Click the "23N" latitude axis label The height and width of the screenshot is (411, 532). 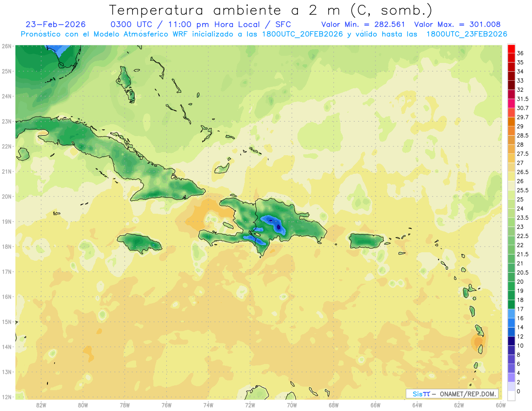(x=7, y=121)
